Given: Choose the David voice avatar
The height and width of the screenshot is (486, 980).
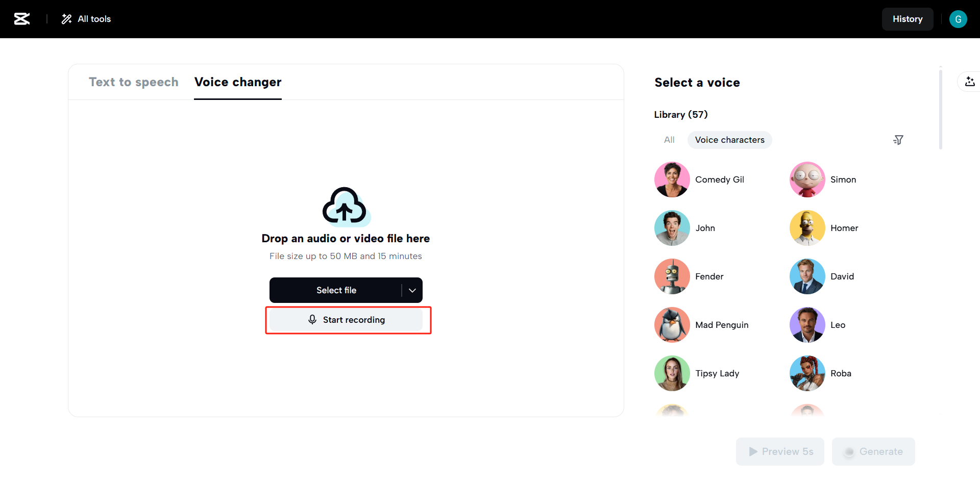Looking at the screenshot, I should (807, 276).
